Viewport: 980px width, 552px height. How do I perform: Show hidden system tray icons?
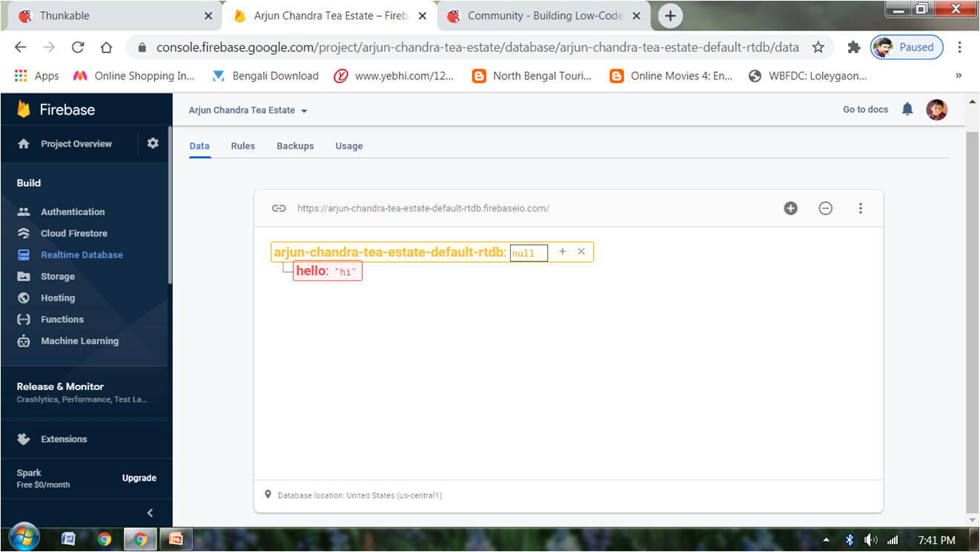point(827,539)
